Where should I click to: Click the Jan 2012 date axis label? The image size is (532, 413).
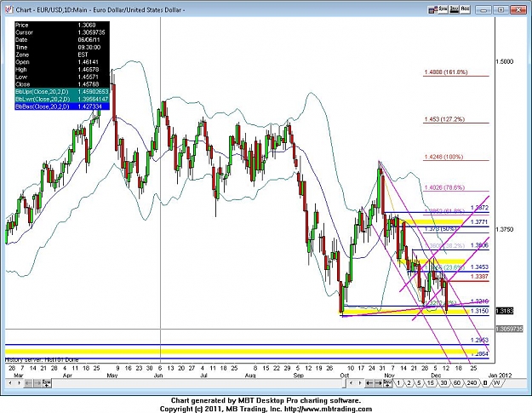pyautogui.click(x=500, y=376)
